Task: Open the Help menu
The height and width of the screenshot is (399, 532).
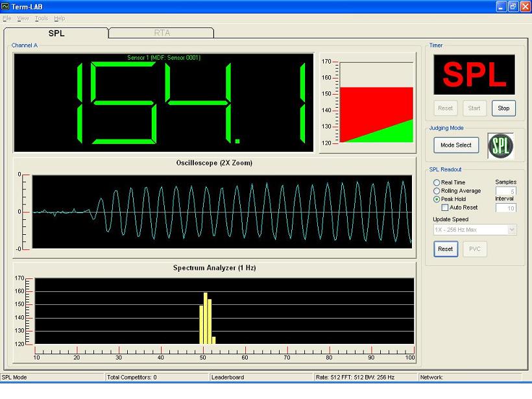Action: pyautogui.click(x=60, y=18)
